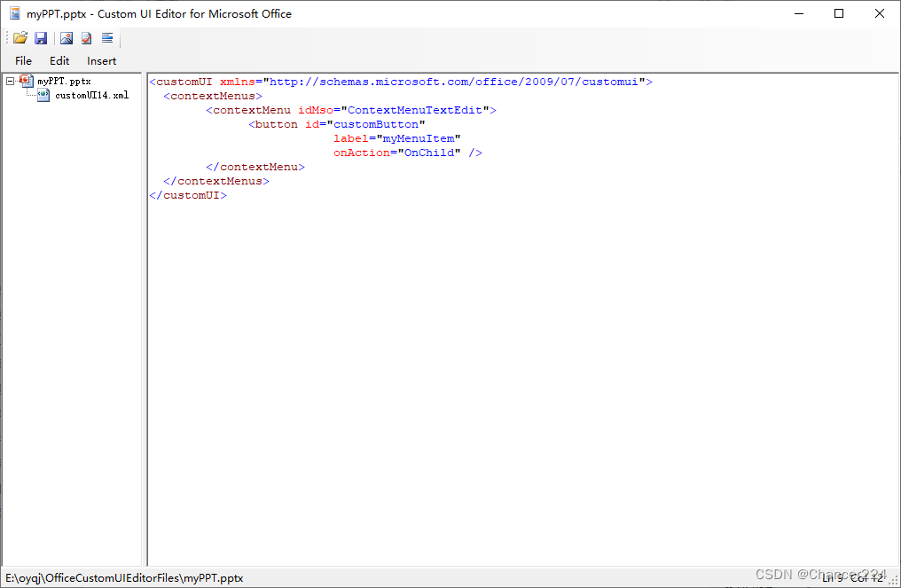Click the onAction attribute in the XML
The image size is (901, 588).
[358, 152]
